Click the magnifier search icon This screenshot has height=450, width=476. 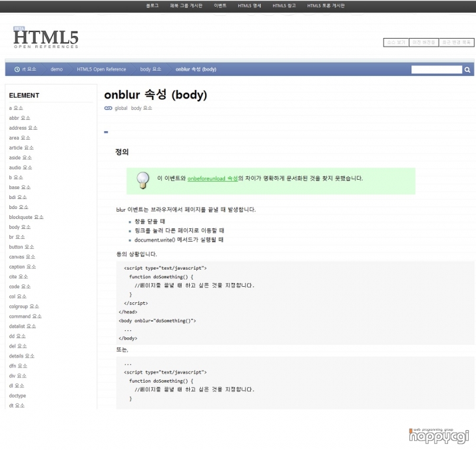467,69
